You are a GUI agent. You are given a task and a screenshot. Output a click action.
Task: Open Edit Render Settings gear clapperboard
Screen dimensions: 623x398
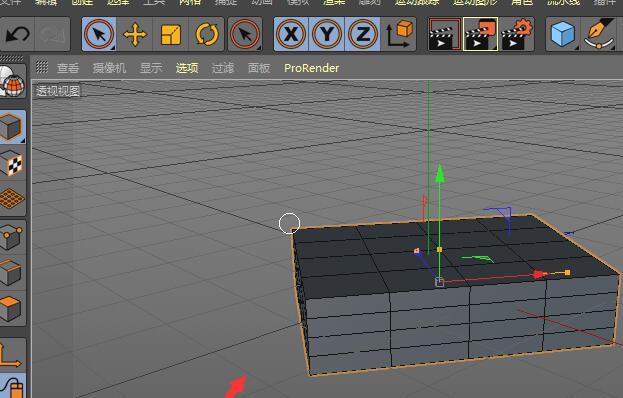[517, 34]
